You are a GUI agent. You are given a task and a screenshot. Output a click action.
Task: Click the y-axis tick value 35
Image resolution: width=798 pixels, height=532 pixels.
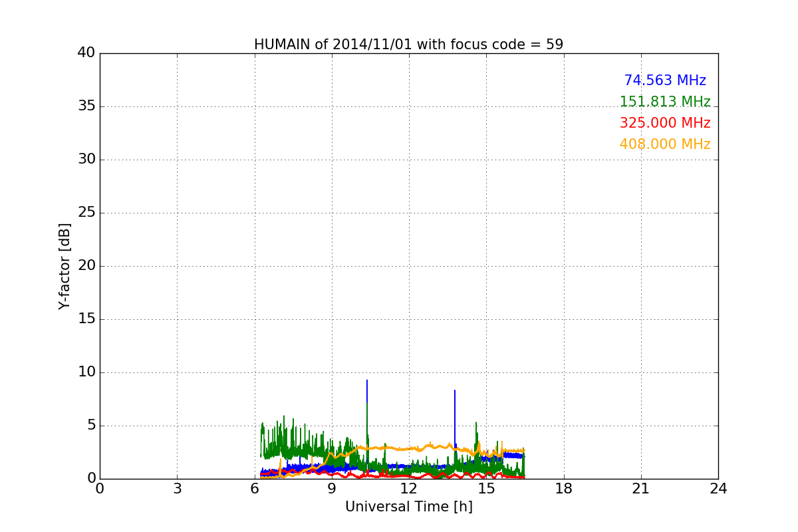click(86, 106)
